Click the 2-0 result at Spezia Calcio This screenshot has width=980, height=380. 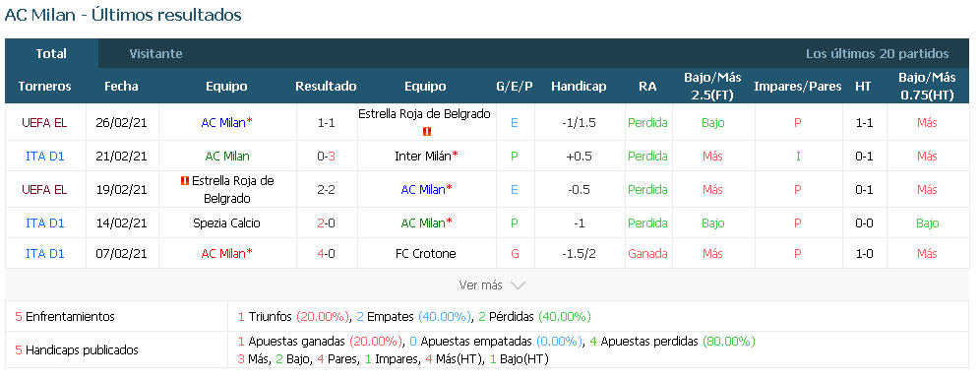point(327,223)
